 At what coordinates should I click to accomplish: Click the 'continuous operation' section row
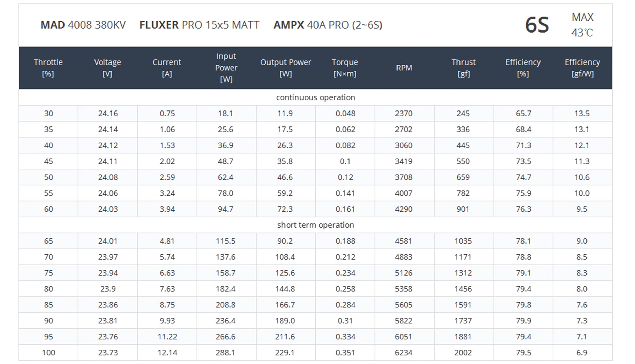click(315, 97)
